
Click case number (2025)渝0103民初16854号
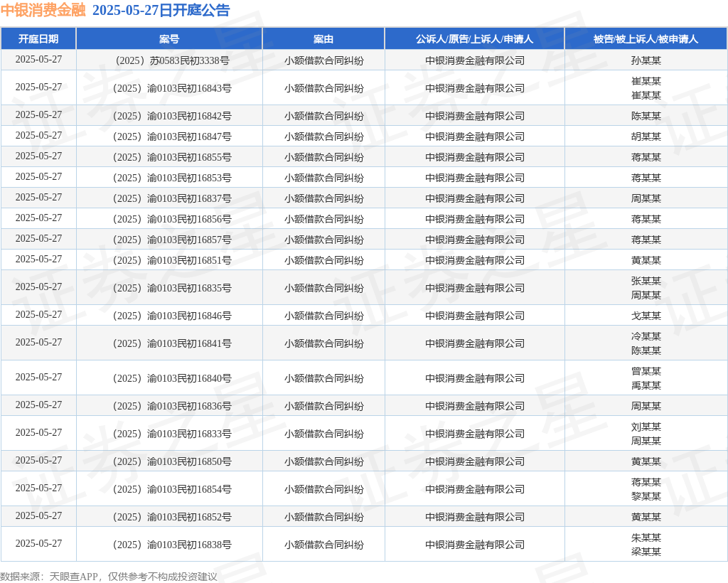coord(172,489)
